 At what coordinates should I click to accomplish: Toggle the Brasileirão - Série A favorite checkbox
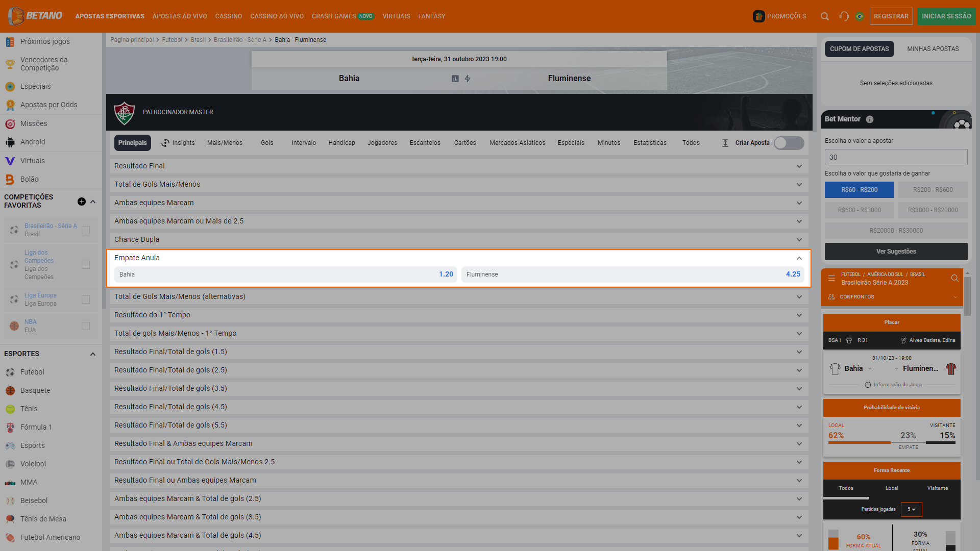86,230
